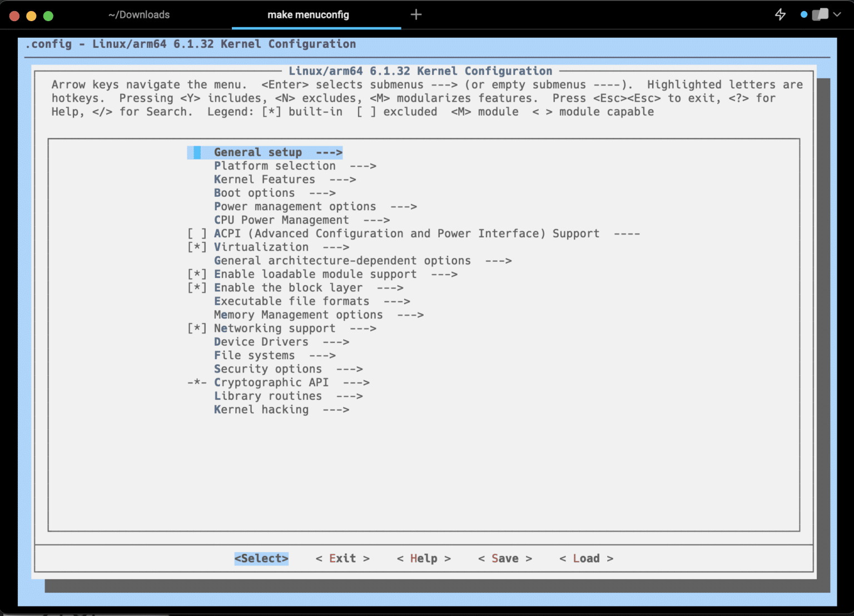Viewport: 854px width, 616px height.
Task: Open Help from the bottom bar
Action: coord(424,559)
